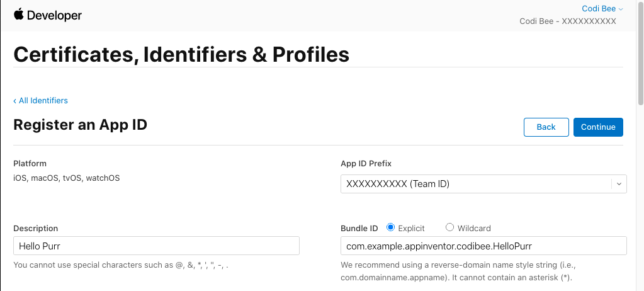Open the Developer home link
644x291 pixels.
tap(54, 15)
